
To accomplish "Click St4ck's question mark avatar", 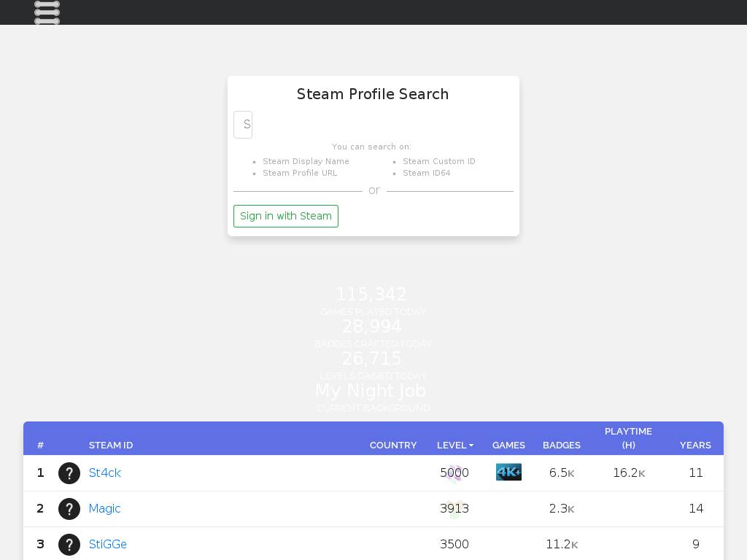I will pyautogui.click(x=69, y=473).
